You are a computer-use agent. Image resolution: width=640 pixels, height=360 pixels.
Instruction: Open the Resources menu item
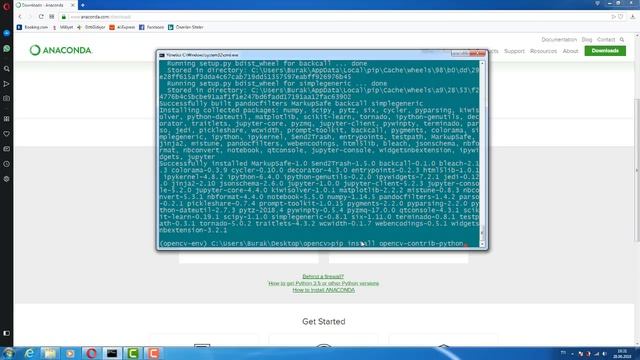tap(543, 51)
